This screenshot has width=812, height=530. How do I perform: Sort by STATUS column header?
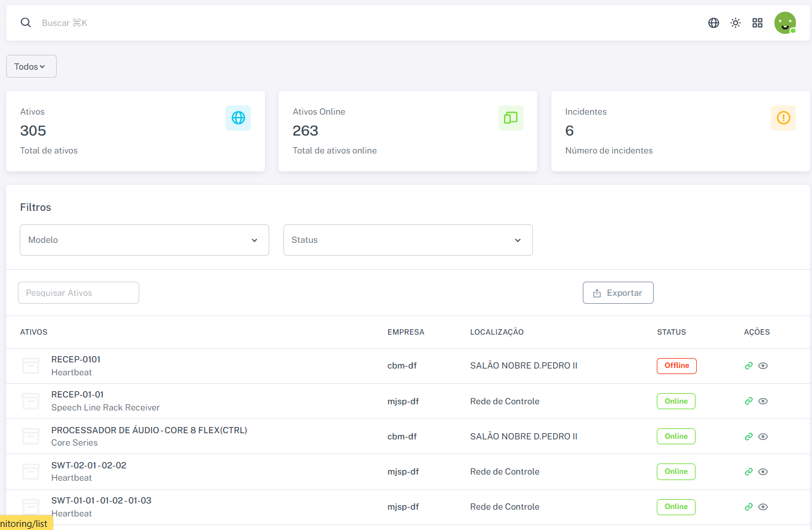point(672,332)
